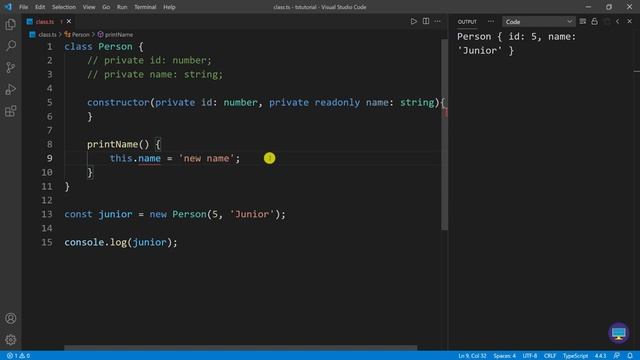Image resolution: width=640 pixels, height=360 pixels.
Task: Open the Manage gear icon
Action: pos(11,340)
